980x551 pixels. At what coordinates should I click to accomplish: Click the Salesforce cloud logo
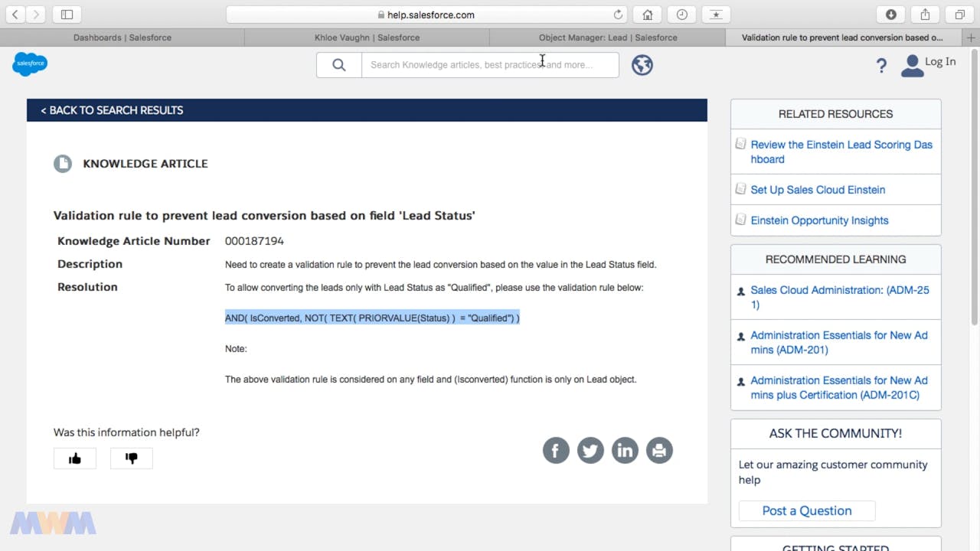coord(30,64)
